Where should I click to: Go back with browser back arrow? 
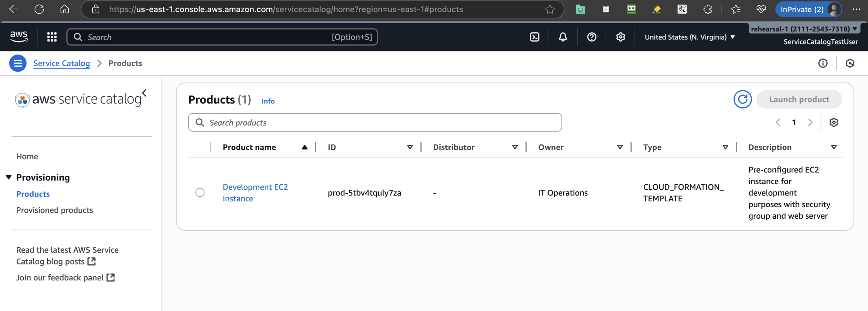14,9
